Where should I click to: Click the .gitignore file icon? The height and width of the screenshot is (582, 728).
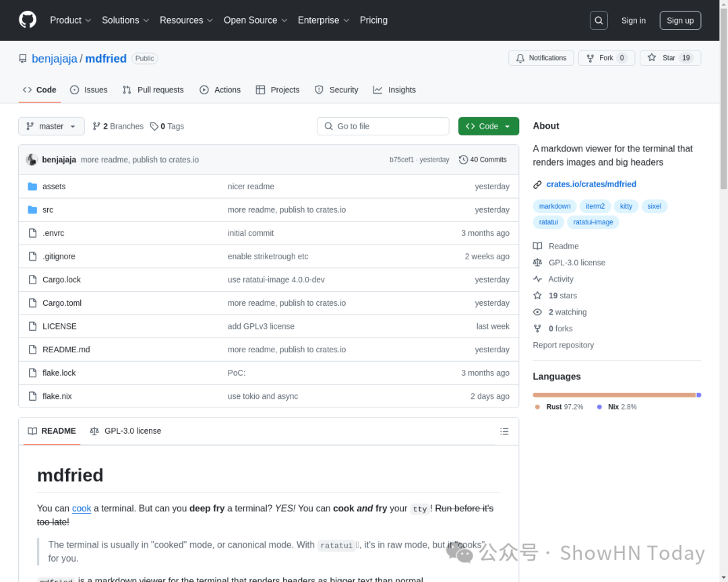click(x=32, y=256)
